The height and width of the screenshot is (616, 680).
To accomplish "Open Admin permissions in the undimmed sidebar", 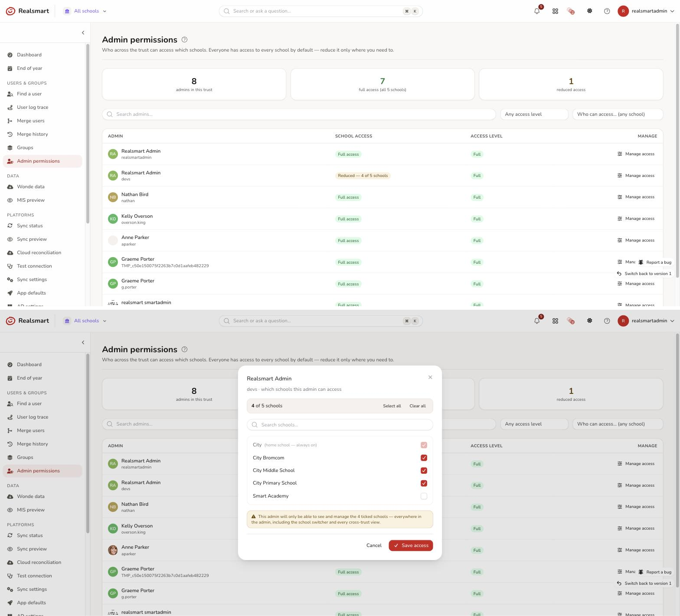I will (42, 161).
